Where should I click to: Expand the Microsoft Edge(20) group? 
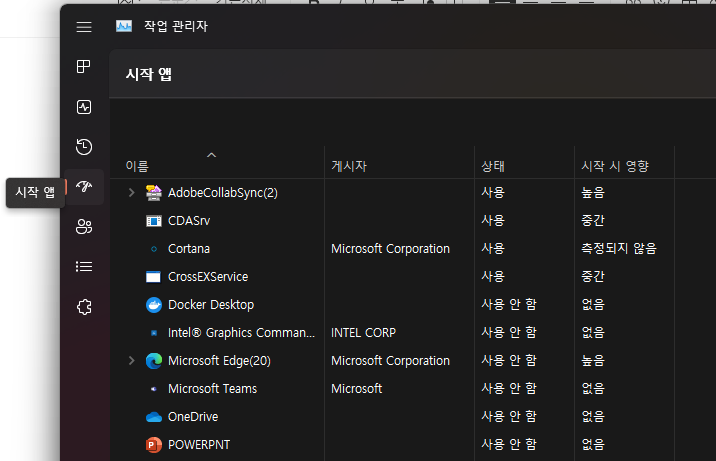pos(132,361)
